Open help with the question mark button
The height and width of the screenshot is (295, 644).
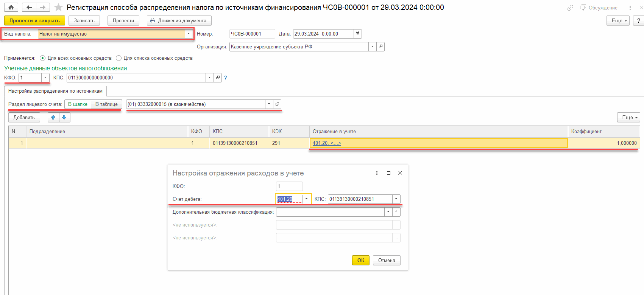[639, 20]
